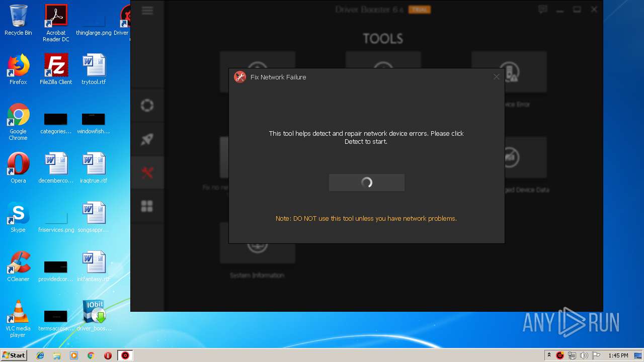The height and width of the screenshot is (362, 644).
Task: Open Driver Booster boost rocket icon
Action: click(147, 139)
